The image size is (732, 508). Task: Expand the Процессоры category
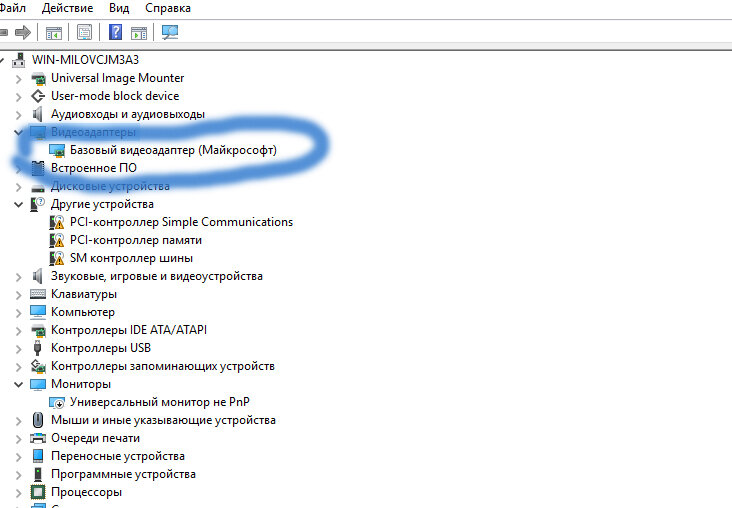point(18,493)
